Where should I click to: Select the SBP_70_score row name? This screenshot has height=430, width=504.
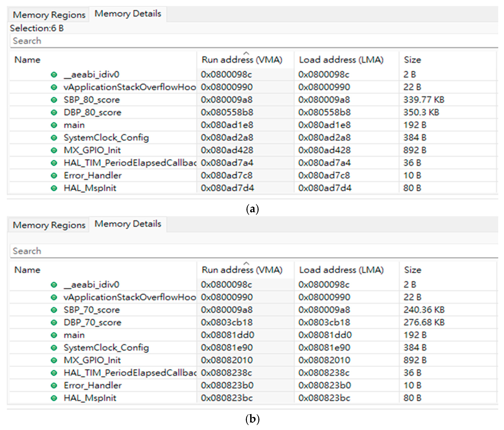(x=92, y=310)
